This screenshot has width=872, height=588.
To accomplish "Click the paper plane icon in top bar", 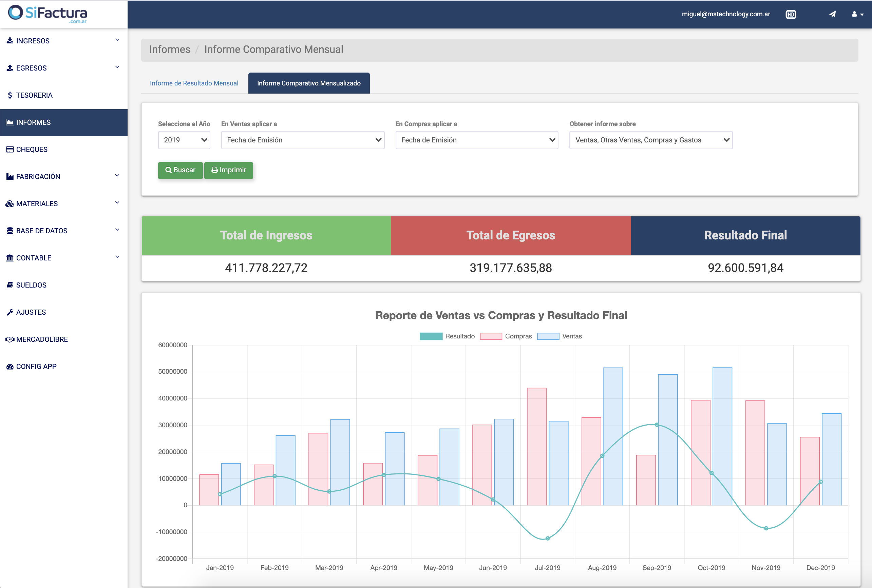I will click(x=832, y=14).
